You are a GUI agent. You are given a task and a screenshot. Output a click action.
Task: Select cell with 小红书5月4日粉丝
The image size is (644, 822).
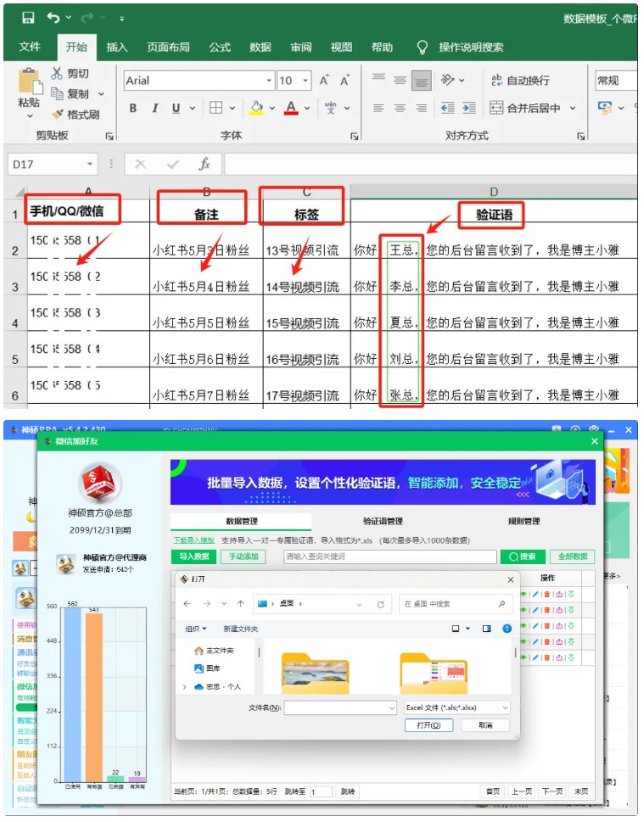point(205,277)
